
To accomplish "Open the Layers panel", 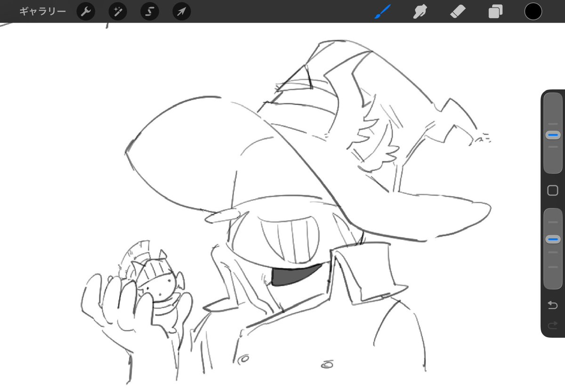I will click(495, 11).
